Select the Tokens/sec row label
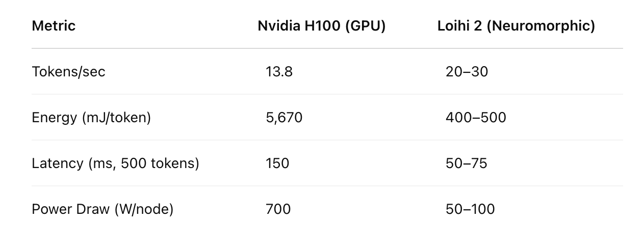The width and height of the screenshot is (644, 249). (68, 72)
